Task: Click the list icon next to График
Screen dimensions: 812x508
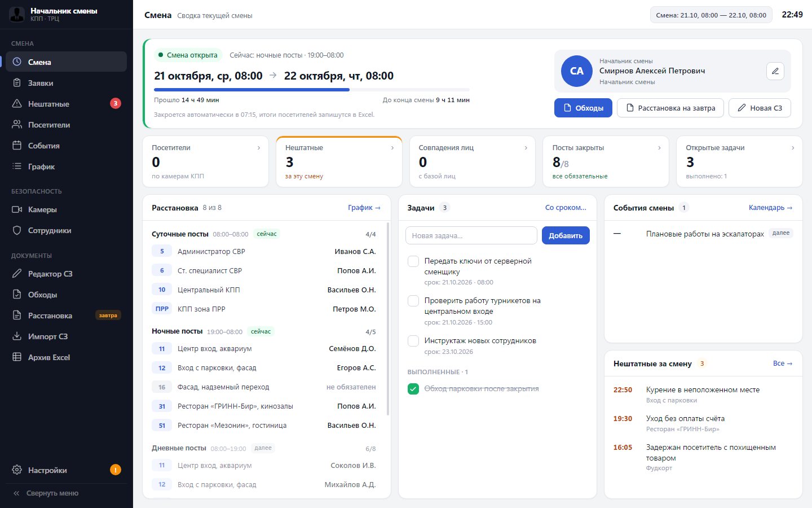Action: click(x=17, y=167)
